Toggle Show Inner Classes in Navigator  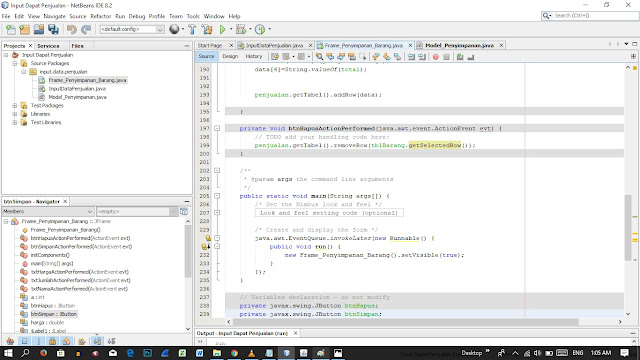[x=67, y=341]
